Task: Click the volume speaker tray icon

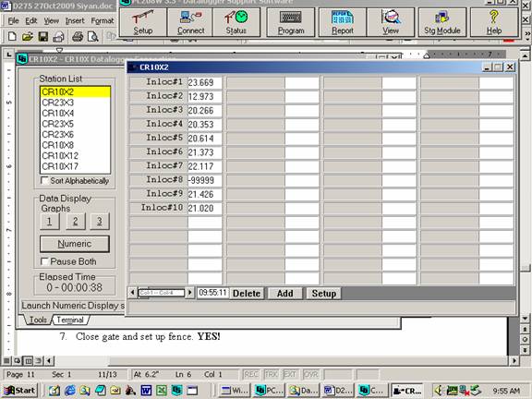Action: (x=439, y=391)
